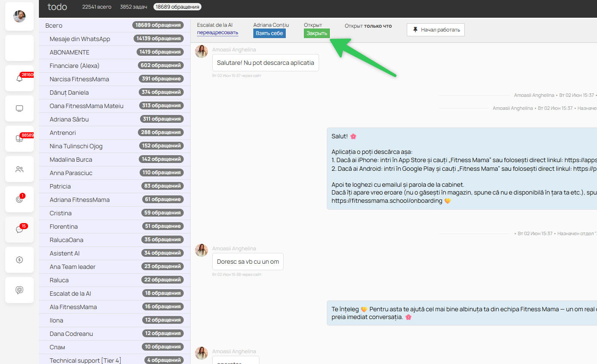597x364 pixels.
Task: Select 'Ana Team leader' row
Action: pos(115,267)
